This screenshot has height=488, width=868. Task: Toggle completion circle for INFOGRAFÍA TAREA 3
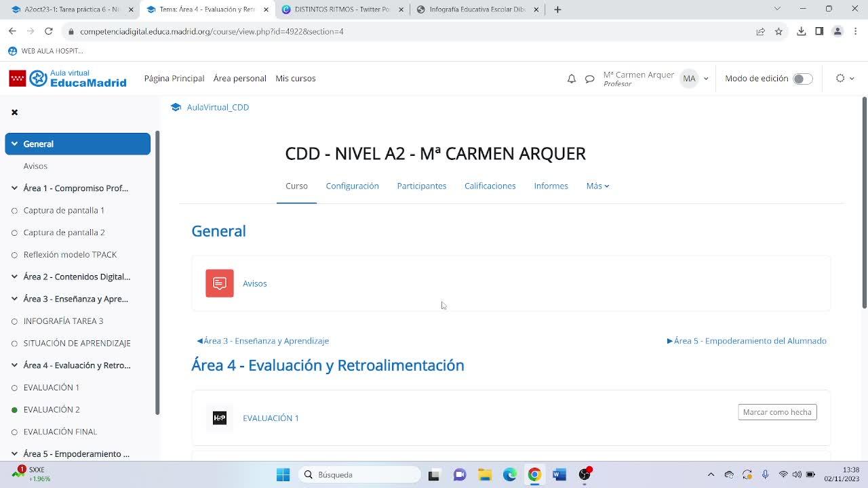(x=14, y=321)
